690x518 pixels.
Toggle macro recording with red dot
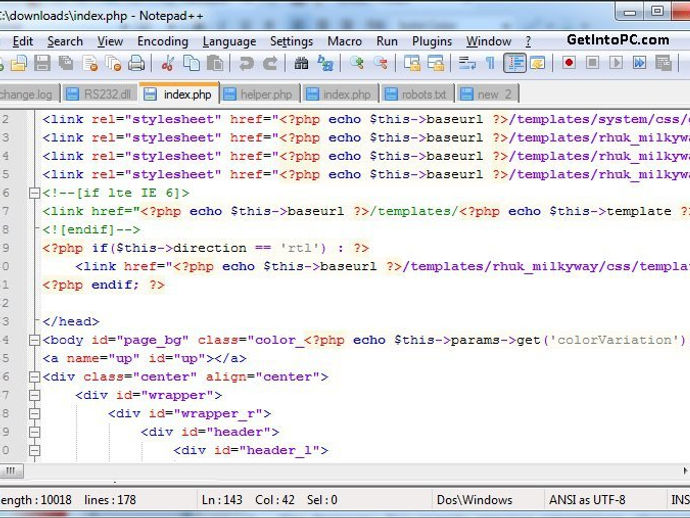(x=569, y=63)
